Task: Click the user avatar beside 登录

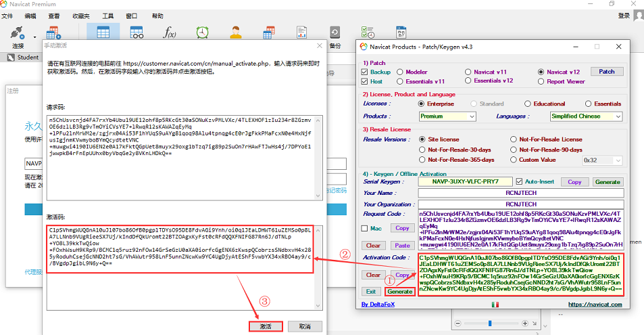Action: coord(639,16)
